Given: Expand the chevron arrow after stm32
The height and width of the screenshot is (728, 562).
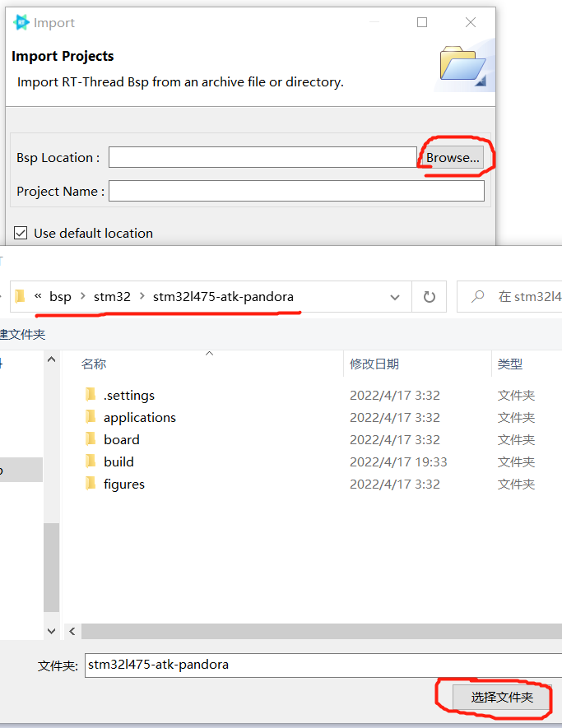Looking at the screenshot, I should (142, 296).
